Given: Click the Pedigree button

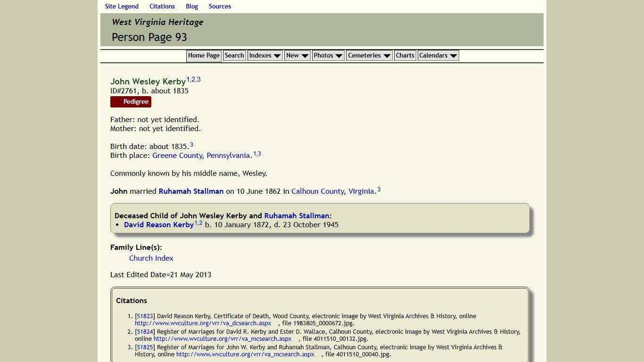Looking at the screenshot, I should tap(131, 101).
